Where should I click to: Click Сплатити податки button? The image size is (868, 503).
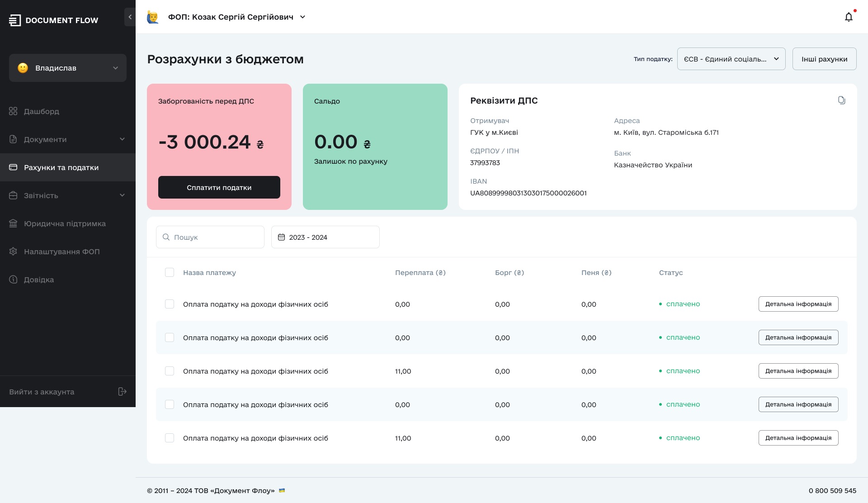[219, 187]
